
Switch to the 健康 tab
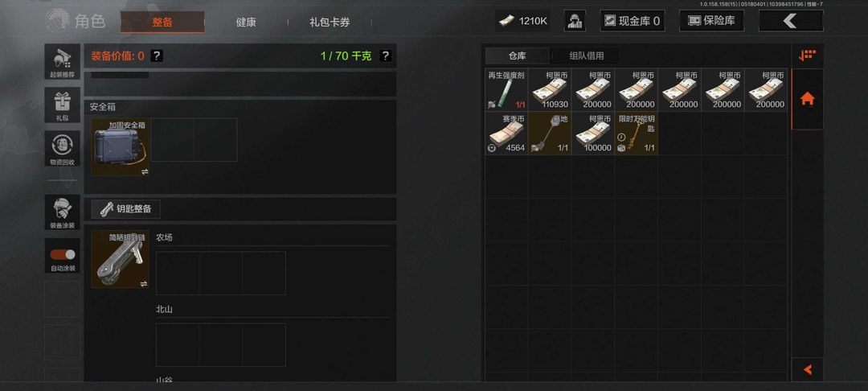[x=246, y=23]
